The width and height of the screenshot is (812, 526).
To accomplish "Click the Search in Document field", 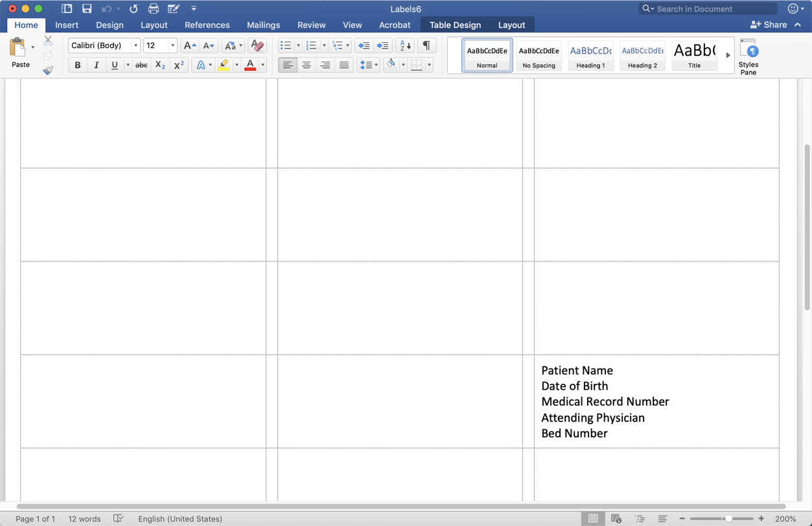I will (713, 9).
